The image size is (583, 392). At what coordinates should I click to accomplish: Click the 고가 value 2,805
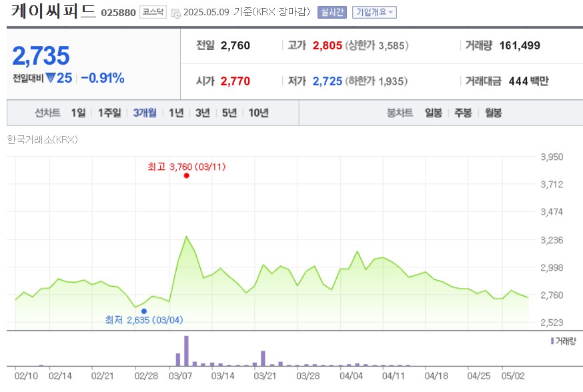tap(328, 45)
